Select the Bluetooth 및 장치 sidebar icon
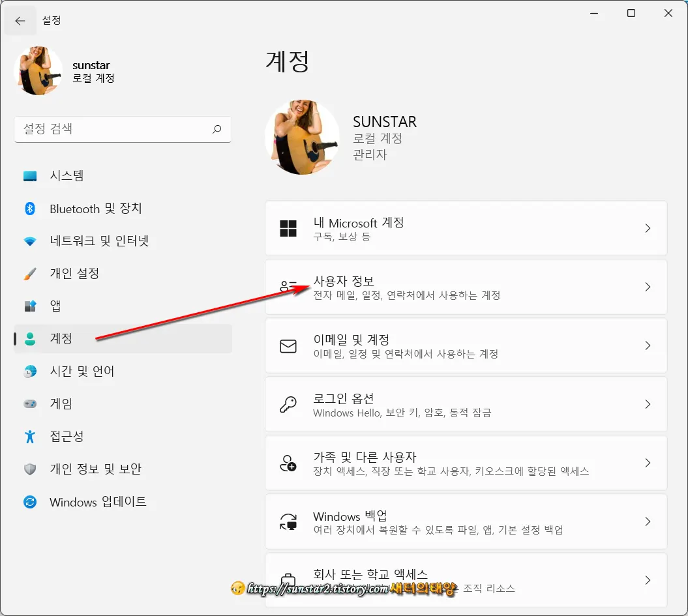Screen dimensions: 688x616 pos(30,209)
